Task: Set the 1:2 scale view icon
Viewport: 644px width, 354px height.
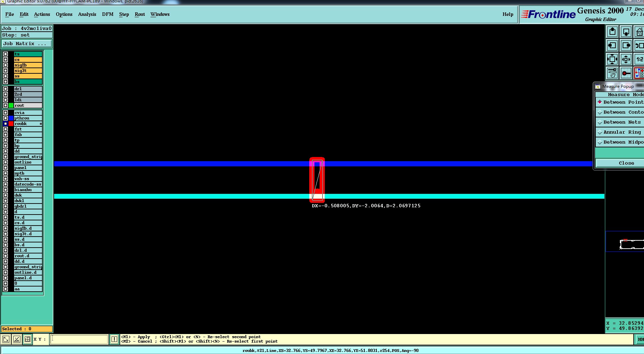Action: click(x=639, y=59)
